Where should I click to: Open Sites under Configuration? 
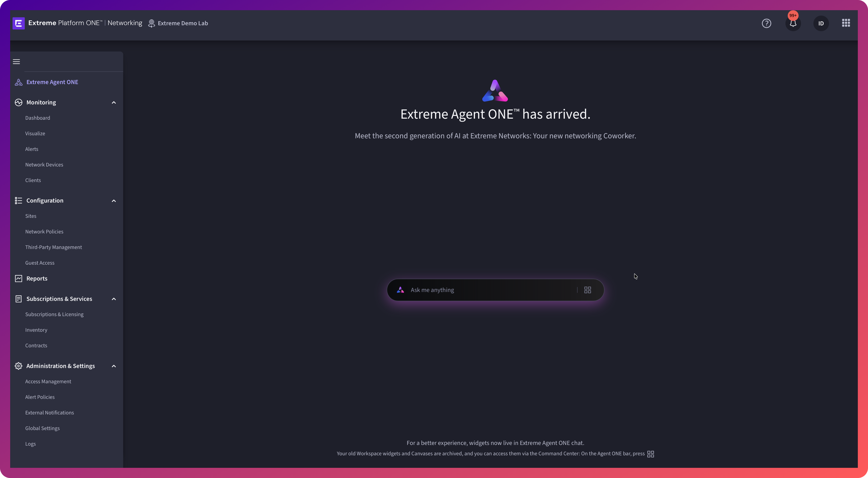click(31, 216)
